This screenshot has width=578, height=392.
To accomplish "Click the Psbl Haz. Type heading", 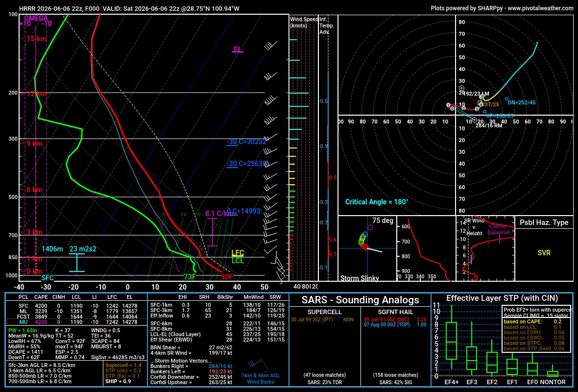I will click(x=544, y=222).
